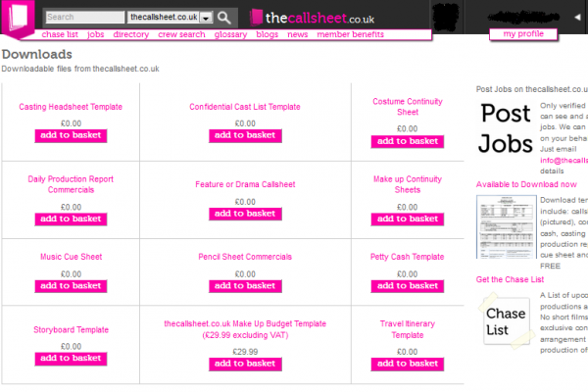Viewport: 588px width, 392px height.
Task: Click the pink callsheet logo icon
Action: [18, 18]
